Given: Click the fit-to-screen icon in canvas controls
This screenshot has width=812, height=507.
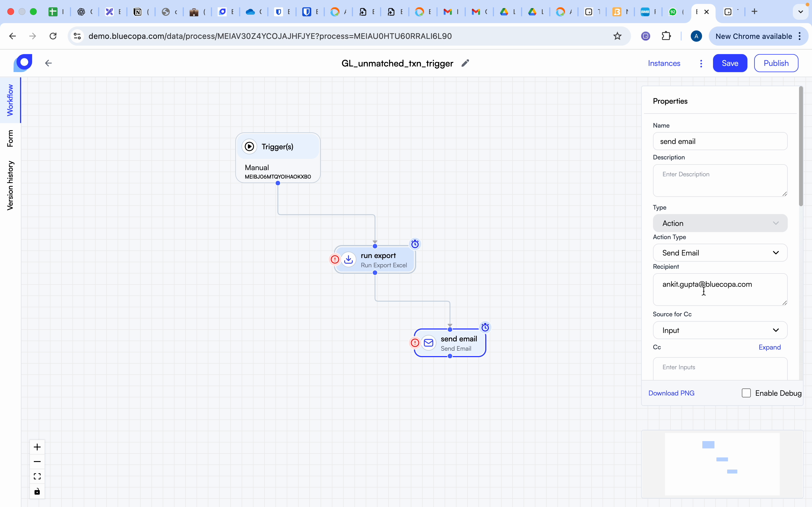Looking at the screenshot, I should click(x=37, y=476).
